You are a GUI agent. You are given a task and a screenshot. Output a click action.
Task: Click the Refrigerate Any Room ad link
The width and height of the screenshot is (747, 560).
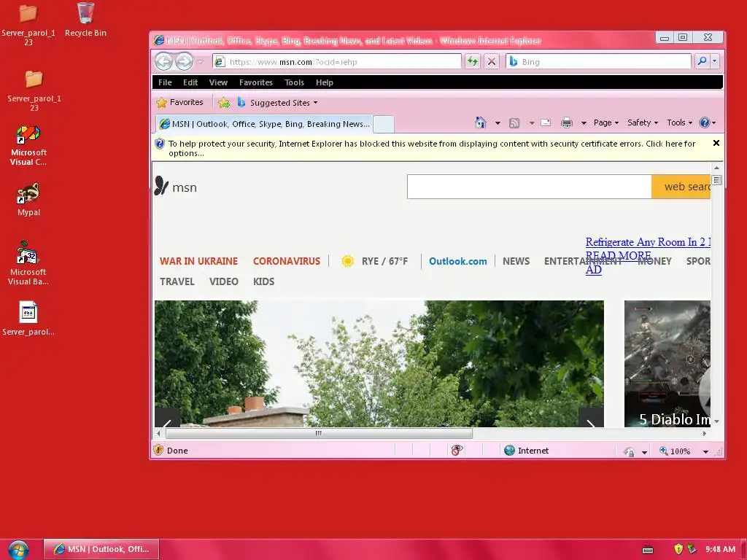point(648,242)
